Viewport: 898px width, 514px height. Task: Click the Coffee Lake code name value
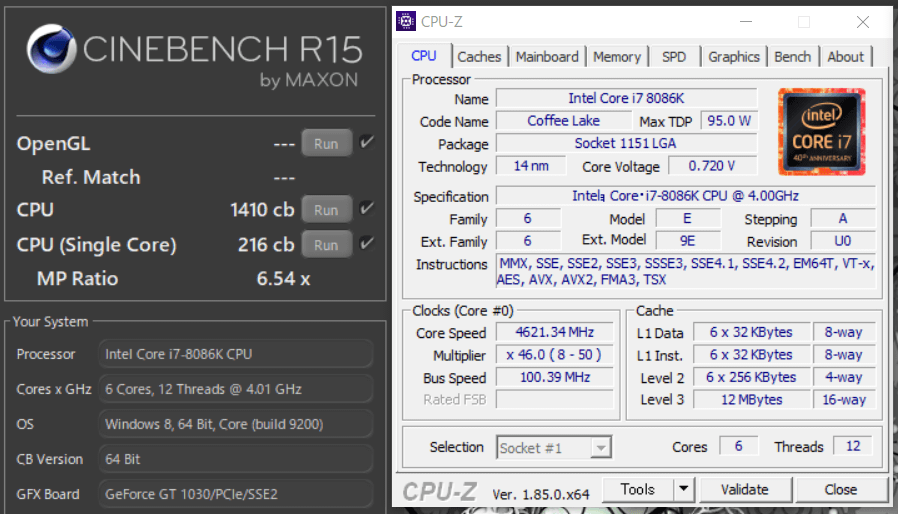click(564, 121)
